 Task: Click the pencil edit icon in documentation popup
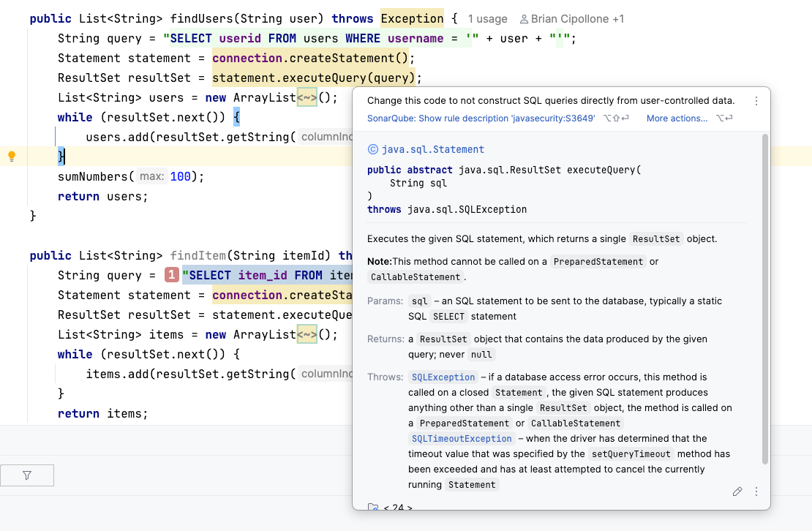[x=737, y=492]
